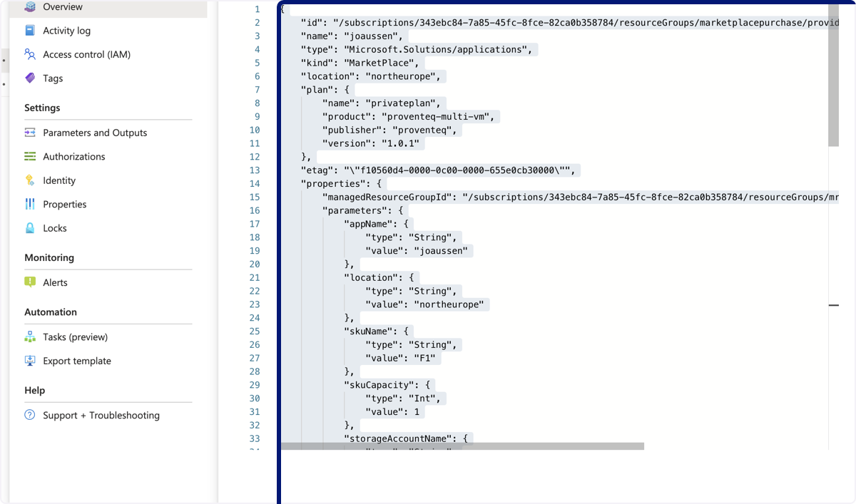The height and width of the screenshot is (504, 856).
Task: Click the horizontal scrollbar of the JSON view
Action: (462, 446)
